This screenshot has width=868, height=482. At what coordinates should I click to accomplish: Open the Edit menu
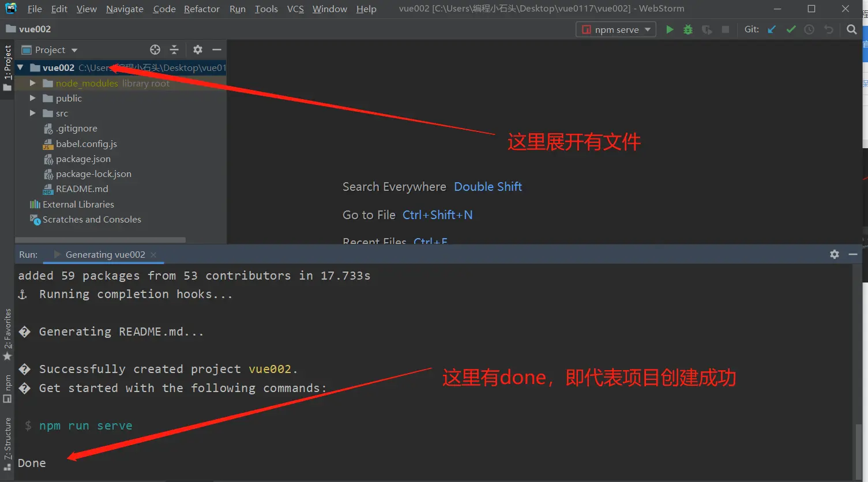[59, 9]
